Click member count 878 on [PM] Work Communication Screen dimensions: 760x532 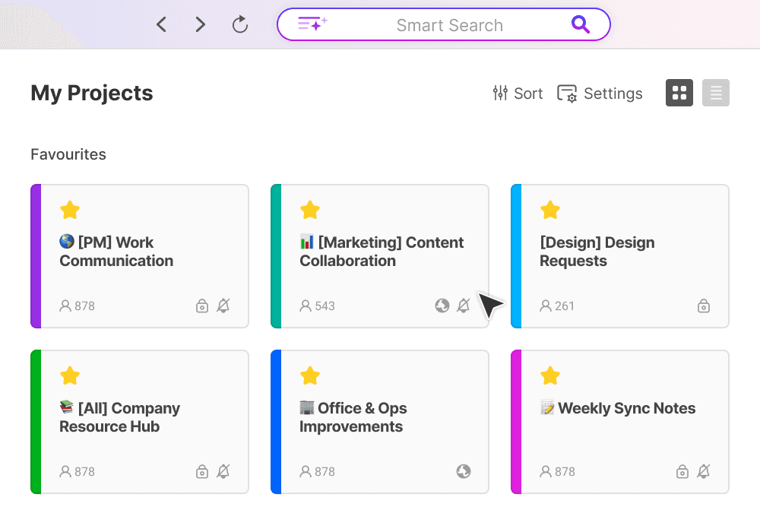pyautogui.click(x=77, y=306)
